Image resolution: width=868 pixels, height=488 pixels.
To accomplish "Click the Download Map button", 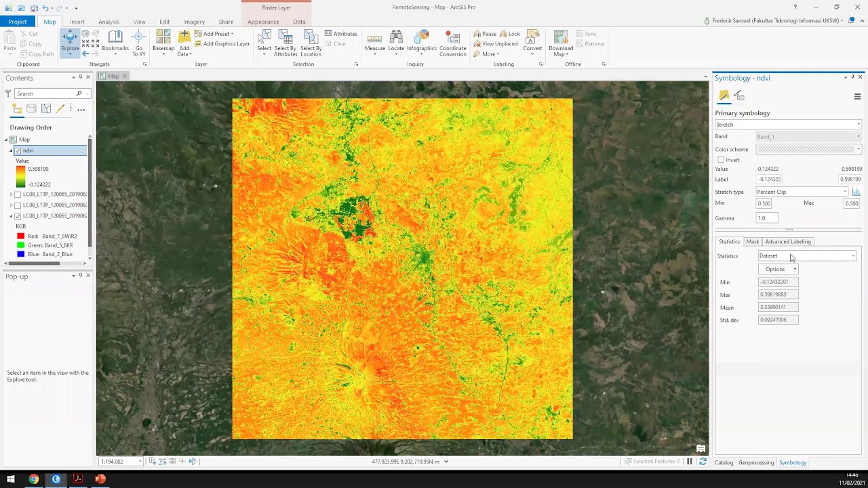I will click(x=561, y=42).
